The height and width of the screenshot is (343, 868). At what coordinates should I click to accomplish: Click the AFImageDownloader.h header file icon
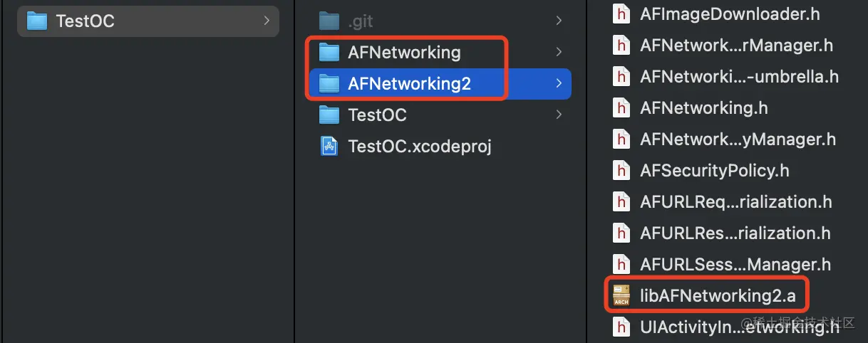tap(621, 14)
